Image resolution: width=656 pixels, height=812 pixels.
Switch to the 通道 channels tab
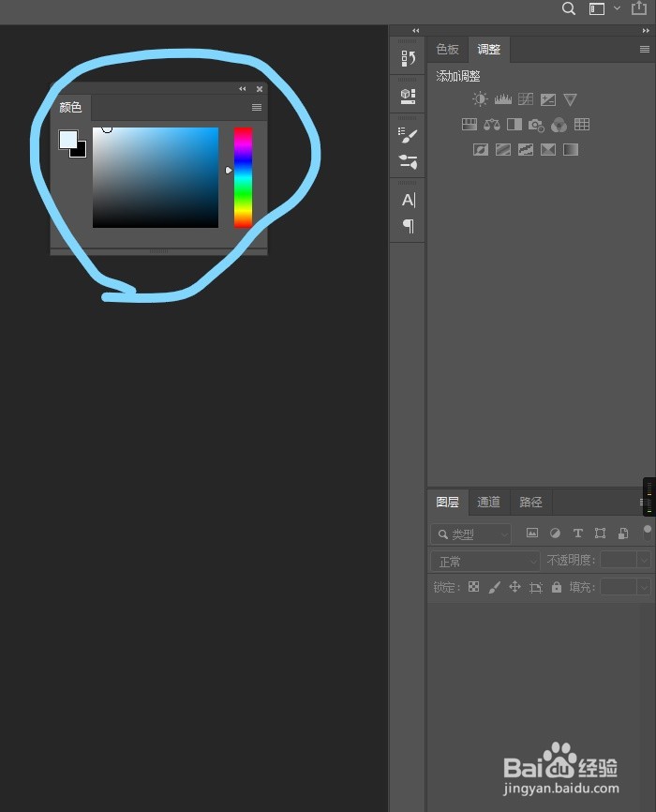pyautogui.click(x=488, y=502)
